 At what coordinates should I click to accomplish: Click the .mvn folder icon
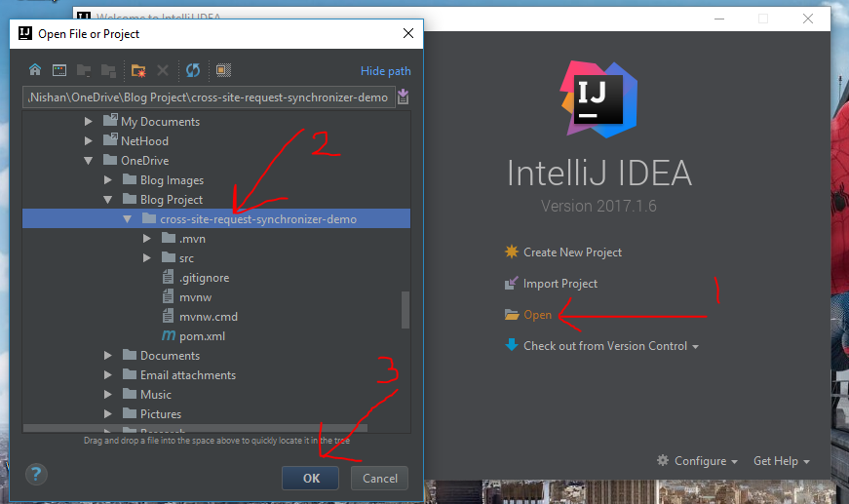pos(169,238)
